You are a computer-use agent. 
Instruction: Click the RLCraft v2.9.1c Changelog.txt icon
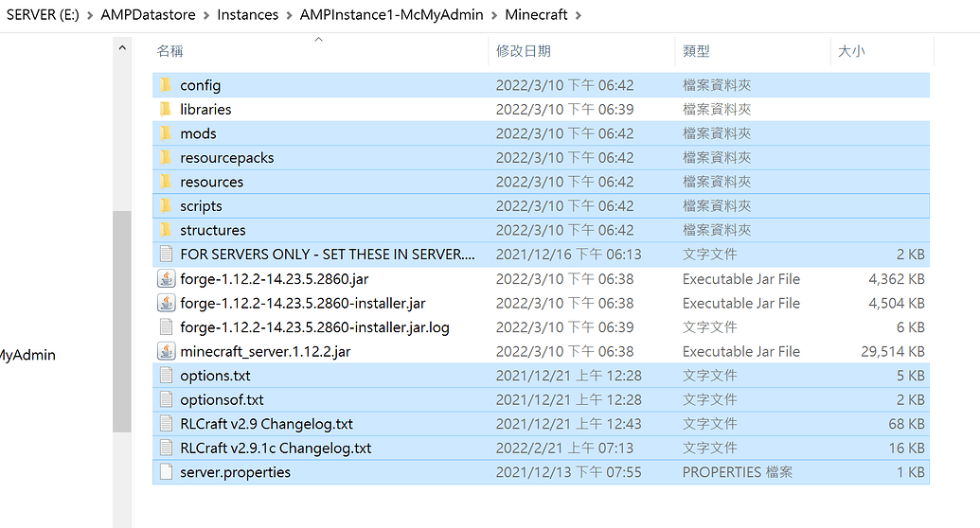(166, 448)
